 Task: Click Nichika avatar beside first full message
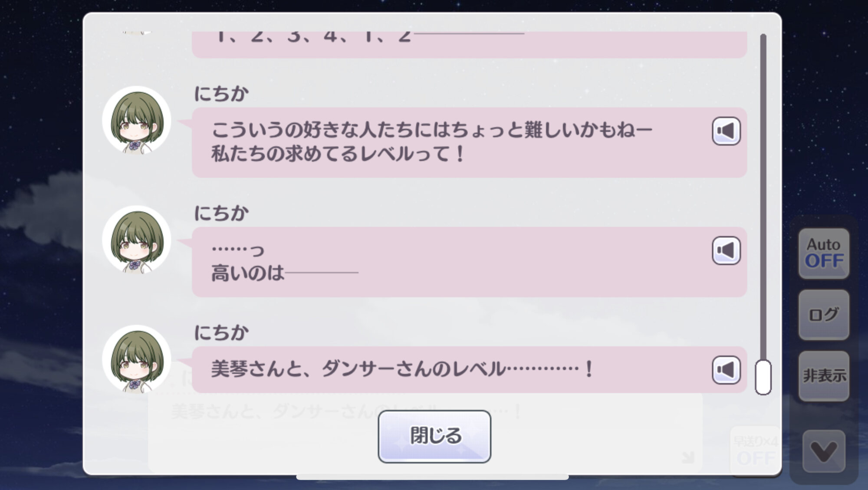137,120
